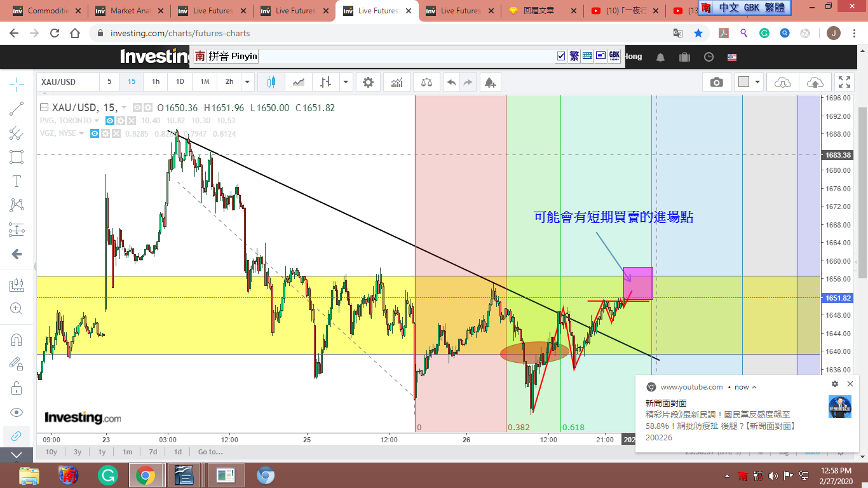Viewport: 868px width, 488px height.
Task: Remove the VGZ, NYSE series
Action: coord(116,133)
